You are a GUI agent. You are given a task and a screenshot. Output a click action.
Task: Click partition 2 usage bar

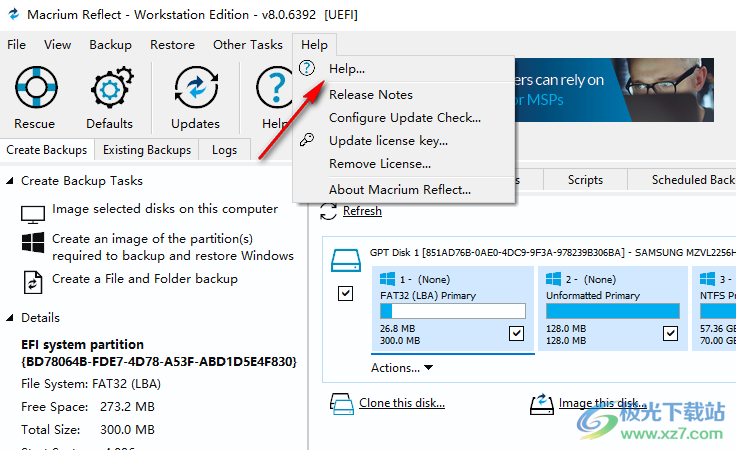pyautogui.click(x=613, y=311)
